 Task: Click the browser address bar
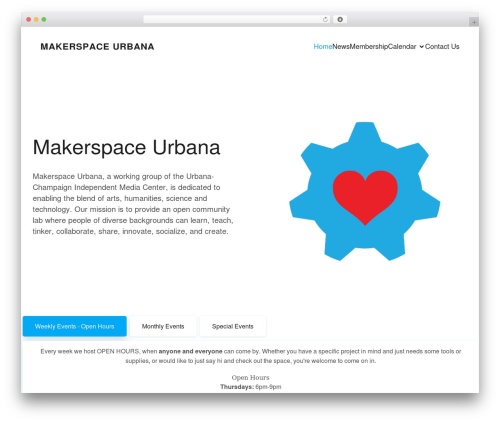pos(237,19)
